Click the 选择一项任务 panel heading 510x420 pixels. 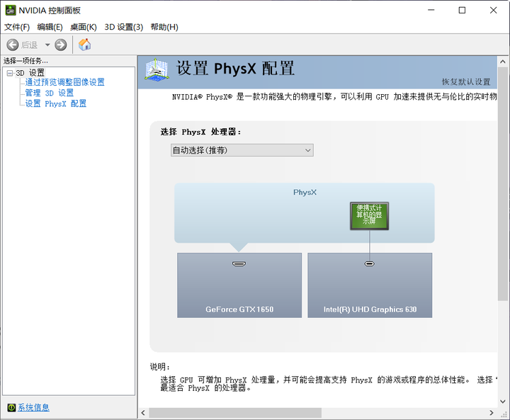pyautogui.click(x=25, y=61)
